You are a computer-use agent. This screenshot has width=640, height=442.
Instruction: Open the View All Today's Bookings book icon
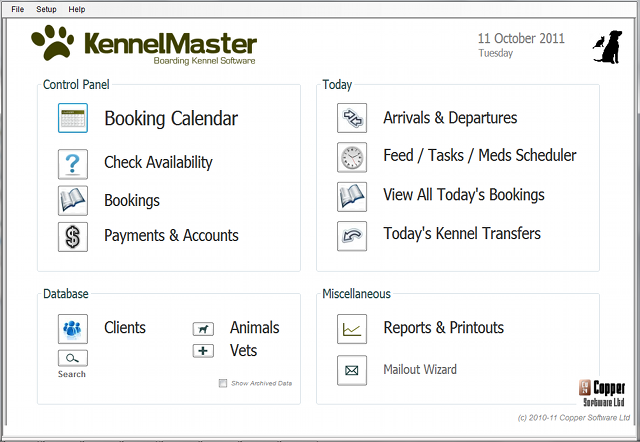(352, 197)
